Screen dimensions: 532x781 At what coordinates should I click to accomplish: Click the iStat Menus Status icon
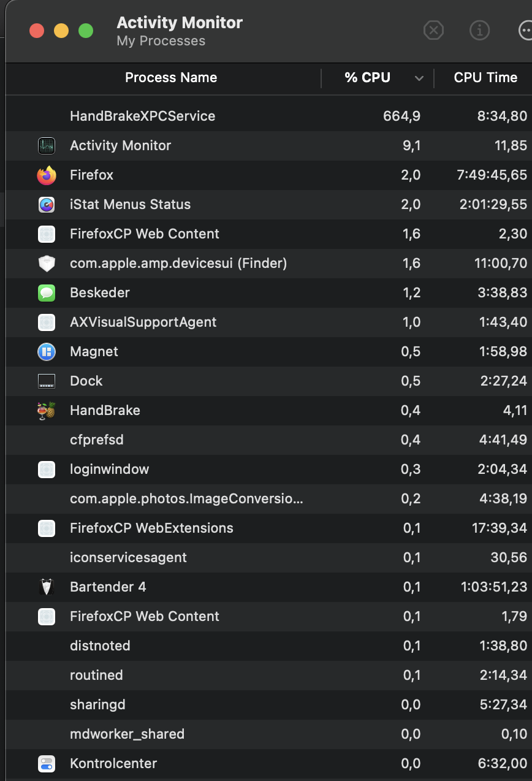point(47,205)
